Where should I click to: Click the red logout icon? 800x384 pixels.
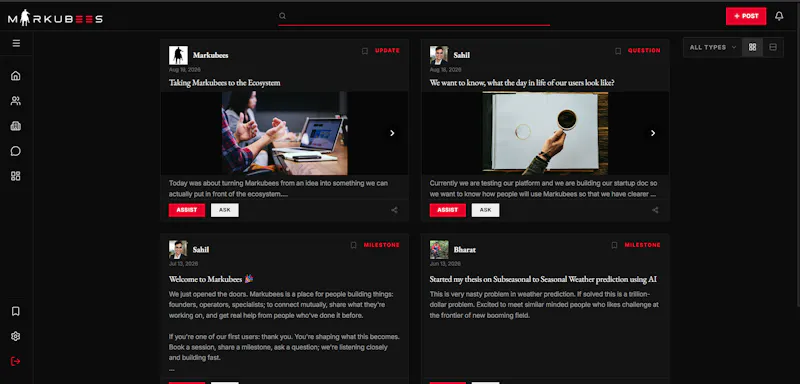coord(16,361)
